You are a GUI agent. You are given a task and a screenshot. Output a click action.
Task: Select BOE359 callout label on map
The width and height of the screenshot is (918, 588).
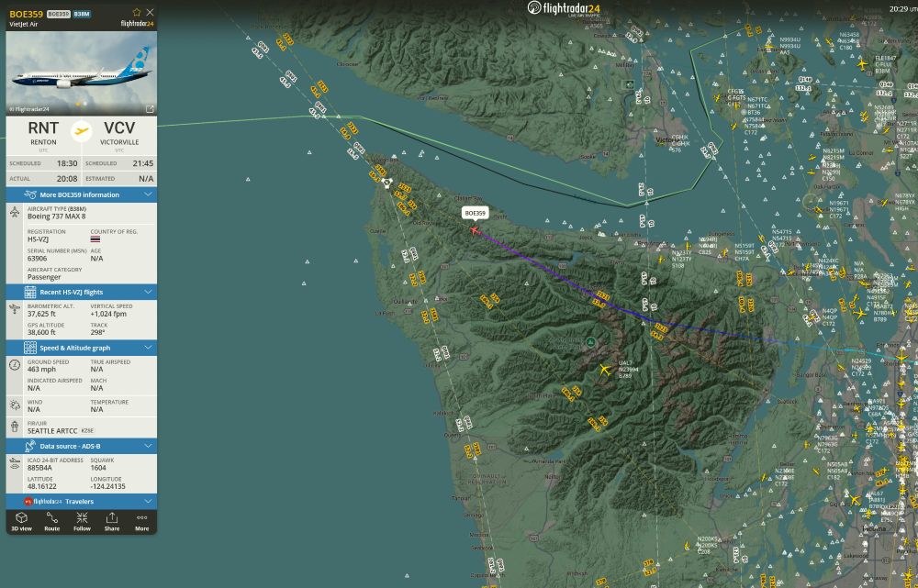click(x=475, y=213)
